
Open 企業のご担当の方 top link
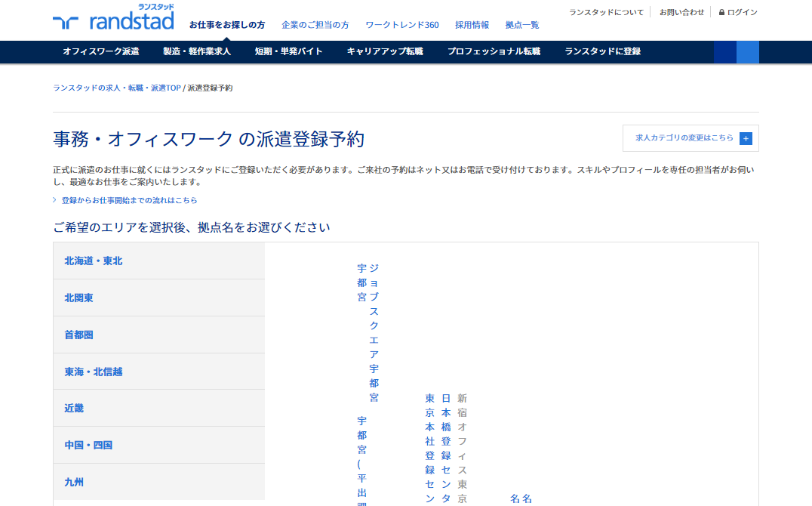pos(315,25)
